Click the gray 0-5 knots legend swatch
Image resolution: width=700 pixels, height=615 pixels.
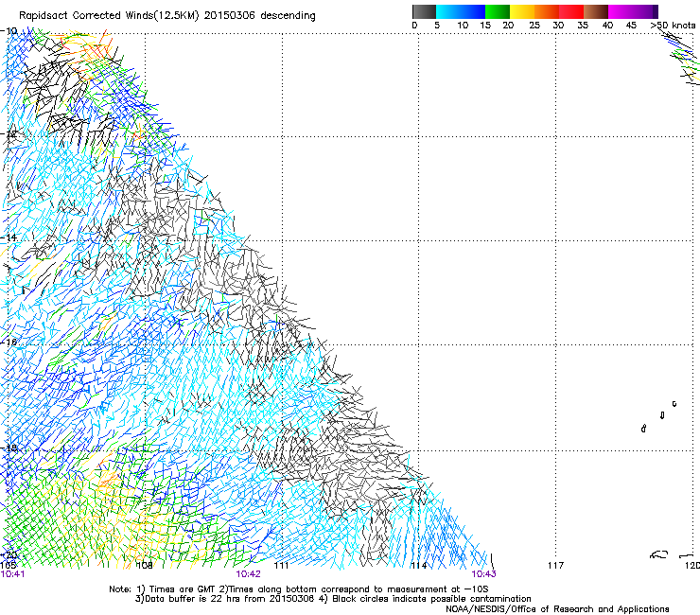point(424,11)
